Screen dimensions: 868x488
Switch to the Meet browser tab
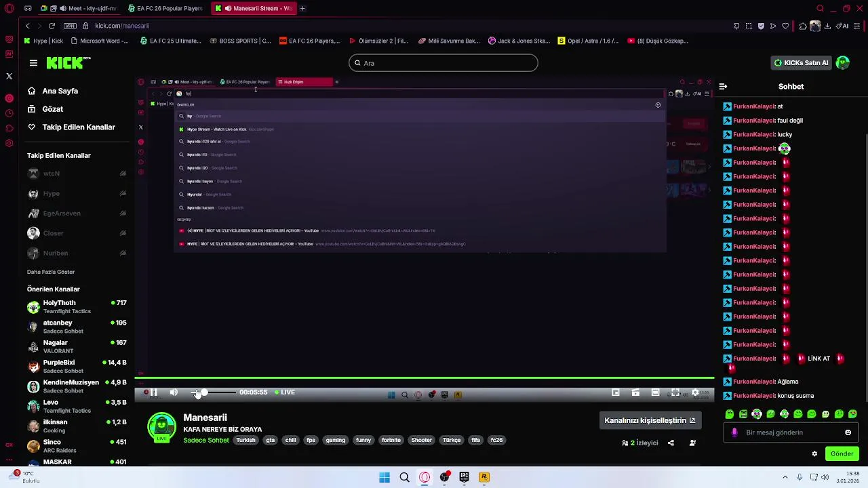81,9
